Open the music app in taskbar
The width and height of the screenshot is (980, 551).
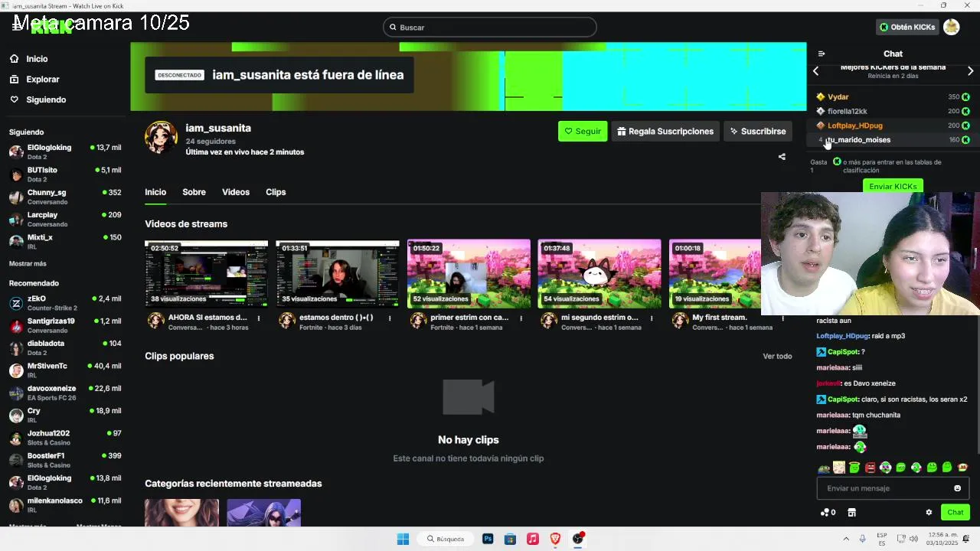(x=533, y=539)
